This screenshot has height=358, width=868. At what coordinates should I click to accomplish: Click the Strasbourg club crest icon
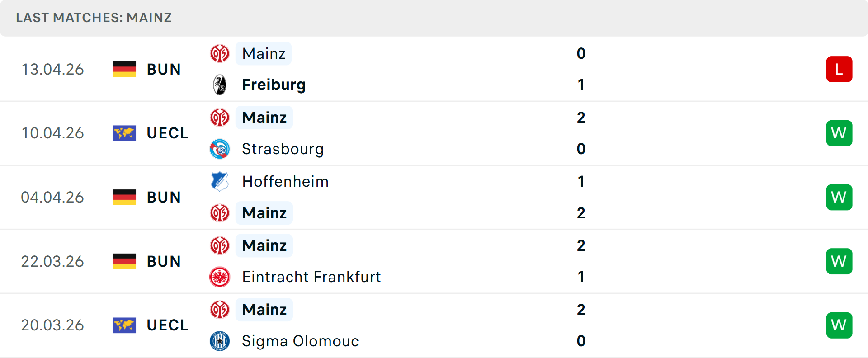(220, 149)
